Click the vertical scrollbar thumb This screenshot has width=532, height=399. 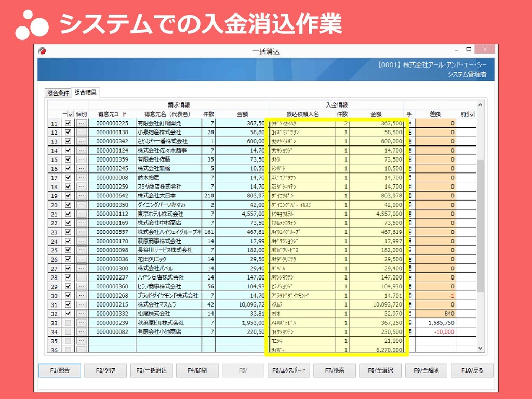[480, 227]
